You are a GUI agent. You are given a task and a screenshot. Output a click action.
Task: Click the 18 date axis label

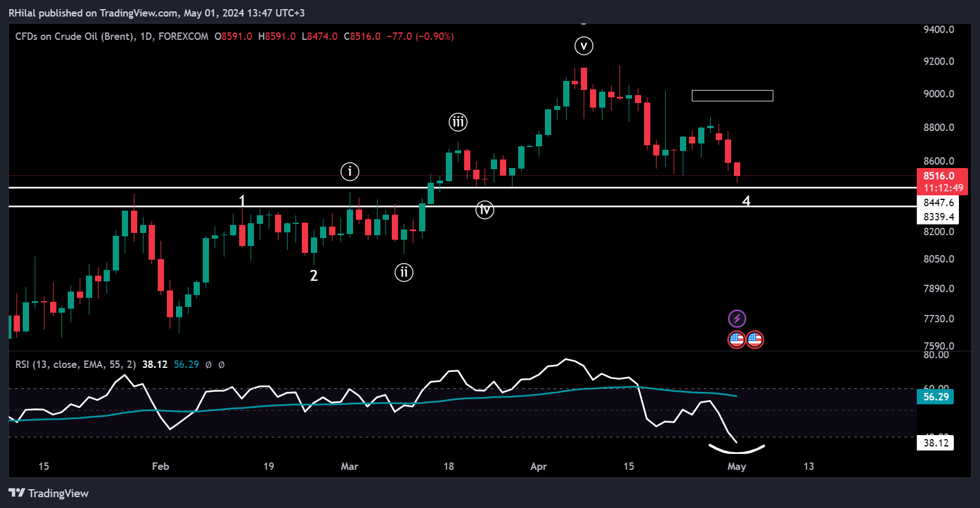point(449,466)
